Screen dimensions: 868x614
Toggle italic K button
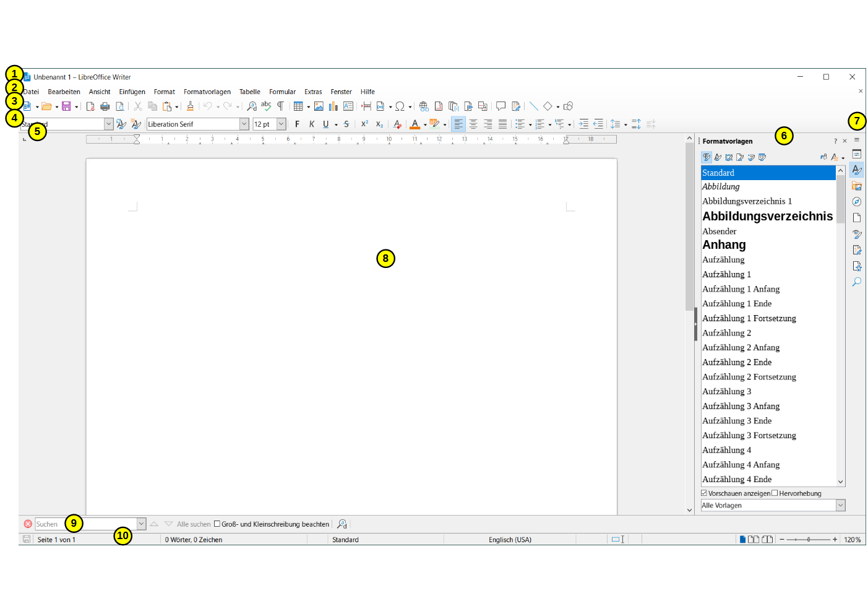312,124
